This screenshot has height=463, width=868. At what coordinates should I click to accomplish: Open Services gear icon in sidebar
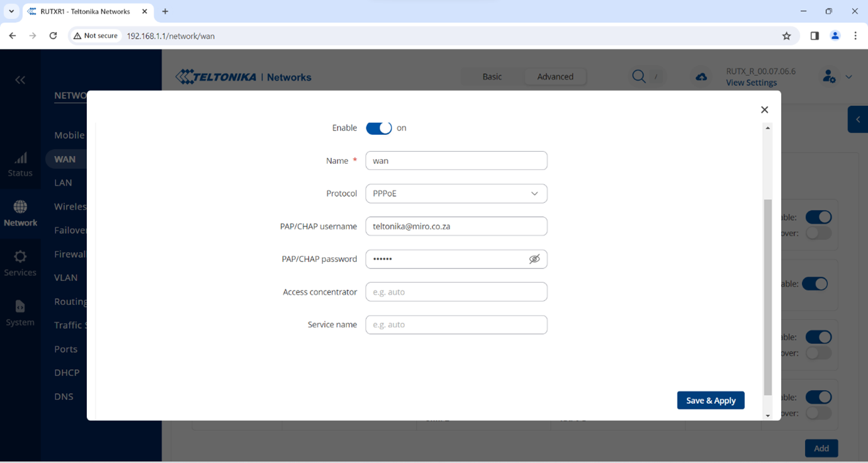point(20,257)
